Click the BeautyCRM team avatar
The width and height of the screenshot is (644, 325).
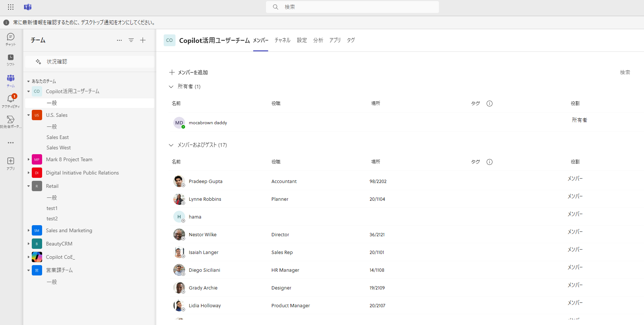tap(37, 244)
